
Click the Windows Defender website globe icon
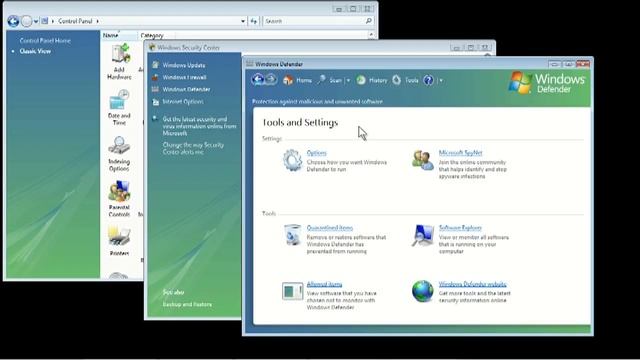tap(422, 291)
